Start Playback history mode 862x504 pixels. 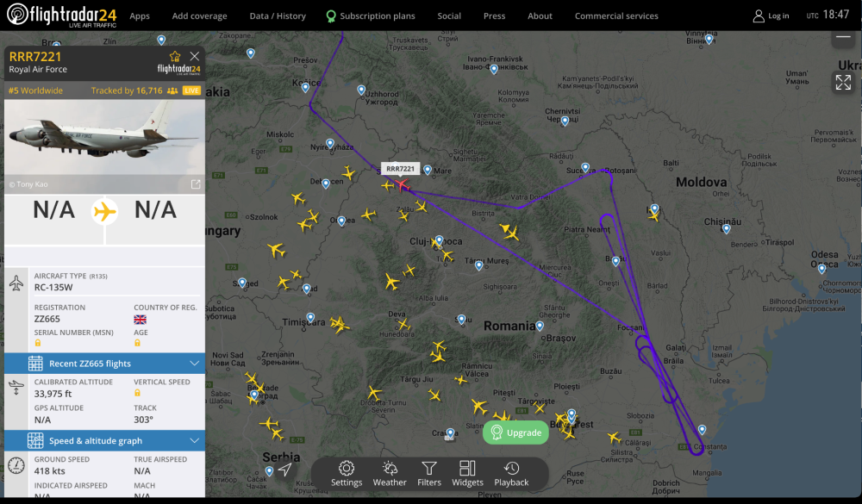pos(511,473)
